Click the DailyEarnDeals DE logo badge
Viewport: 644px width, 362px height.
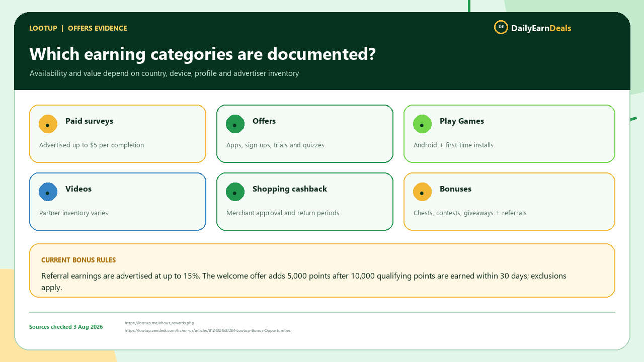(501, 27)
